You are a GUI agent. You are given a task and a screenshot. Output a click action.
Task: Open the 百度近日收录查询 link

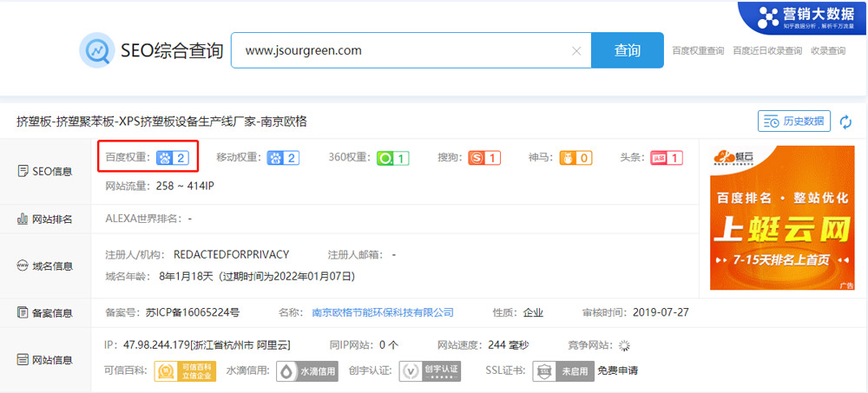click(x=767, y=51)
